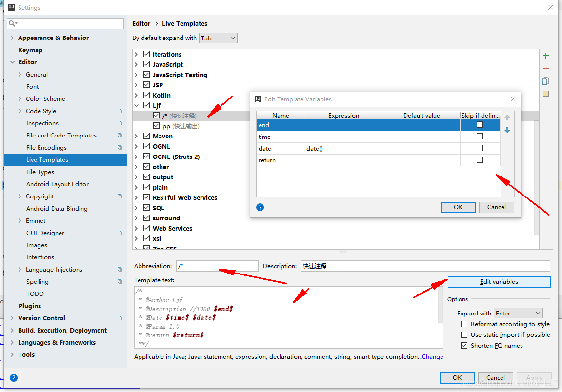
Task: Enable Use static import if possible
Action: coord(464,334)
